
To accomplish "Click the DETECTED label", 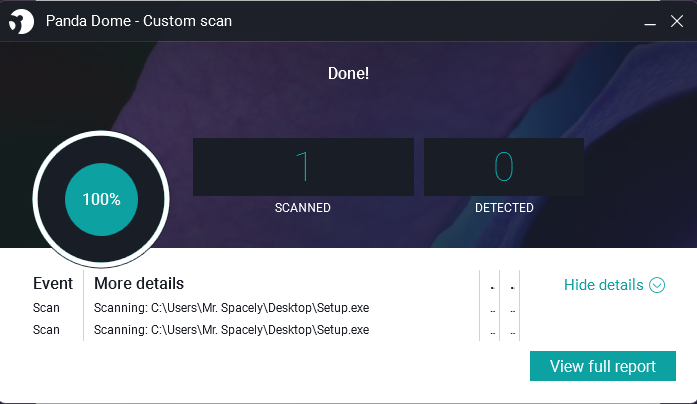I will click(x=503, y=208).
